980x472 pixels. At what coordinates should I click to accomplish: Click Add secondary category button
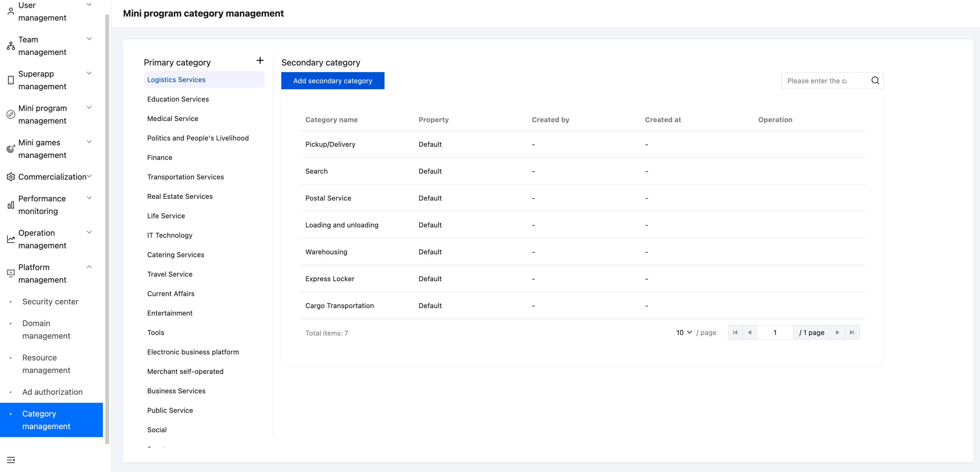coord(332,81)
